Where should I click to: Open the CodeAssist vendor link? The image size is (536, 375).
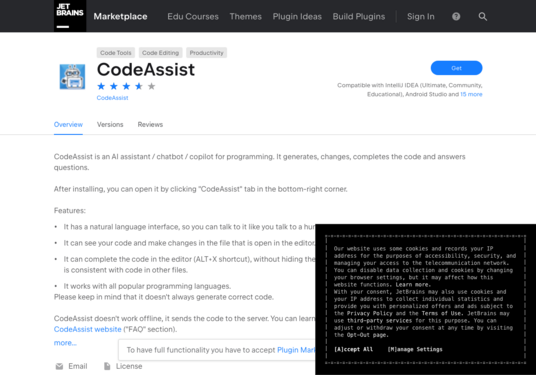[112, 98]
